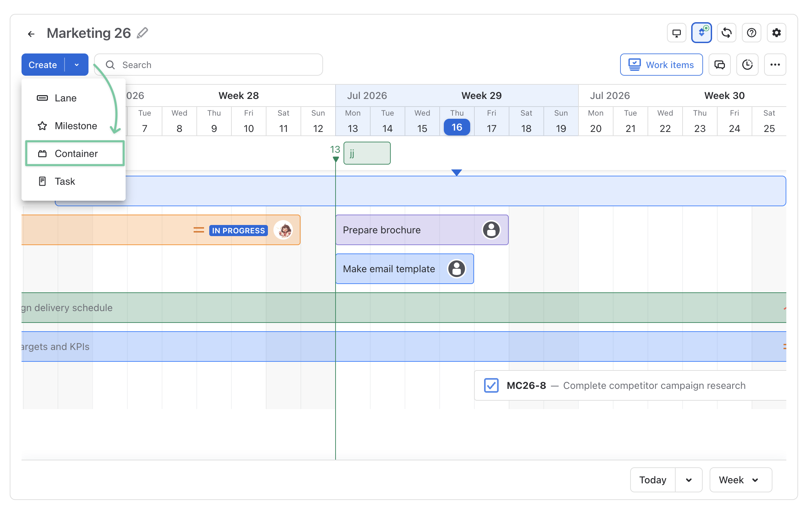Open settings gear icon
This screenshot has width=812, height=509.
[x=776, y=33]
